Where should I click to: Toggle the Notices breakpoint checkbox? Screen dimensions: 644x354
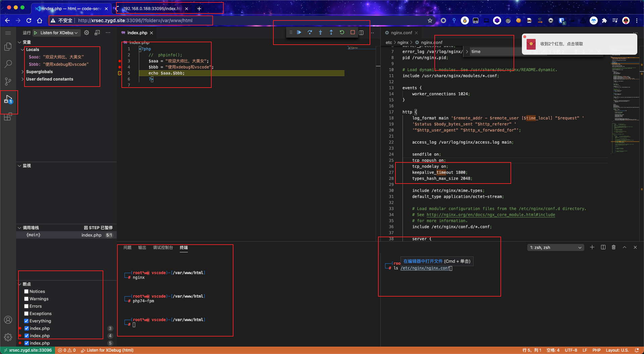tap(26, 292)
